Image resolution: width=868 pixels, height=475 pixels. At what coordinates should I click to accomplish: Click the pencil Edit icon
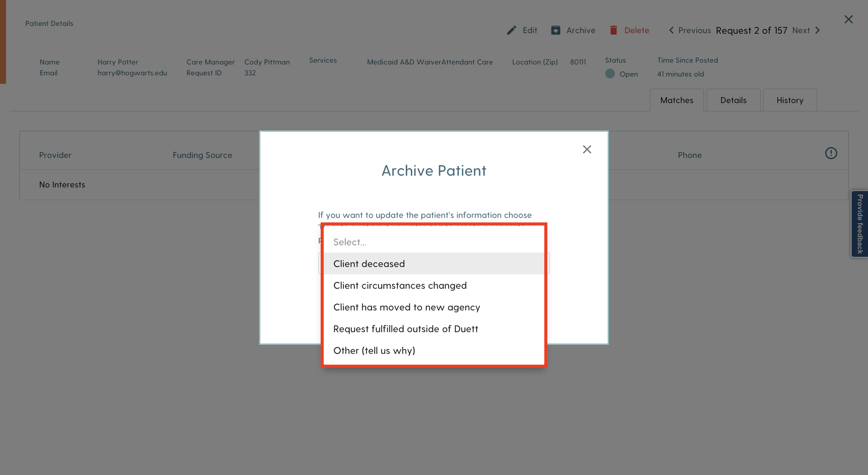511,30
